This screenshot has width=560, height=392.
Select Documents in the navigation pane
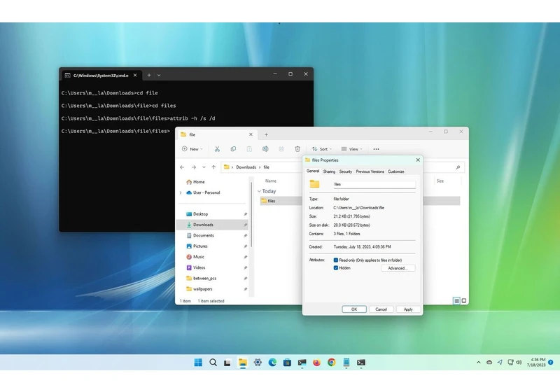pos(213,235)
